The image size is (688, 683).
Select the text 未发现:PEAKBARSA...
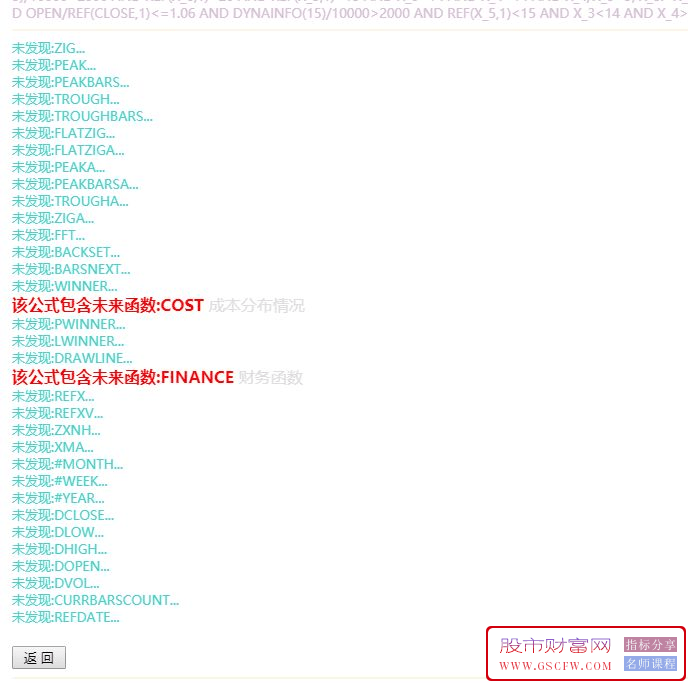pyautogui.click(x=75, y=184)
